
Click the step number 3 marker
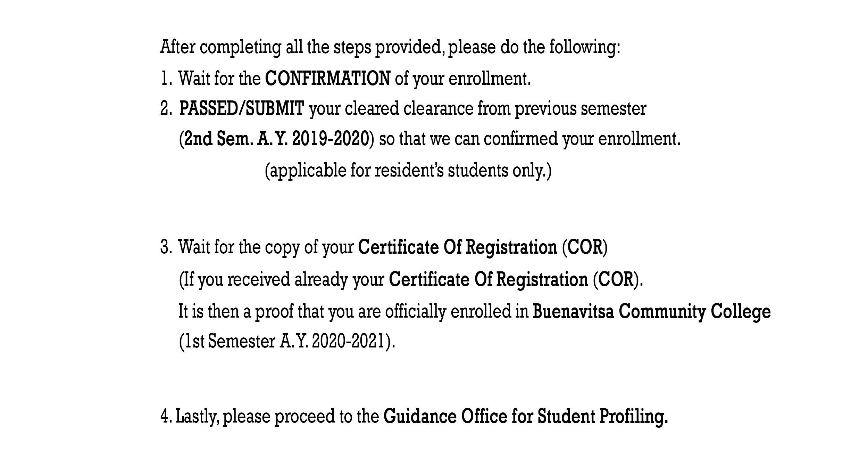click(x=166, y=248)
